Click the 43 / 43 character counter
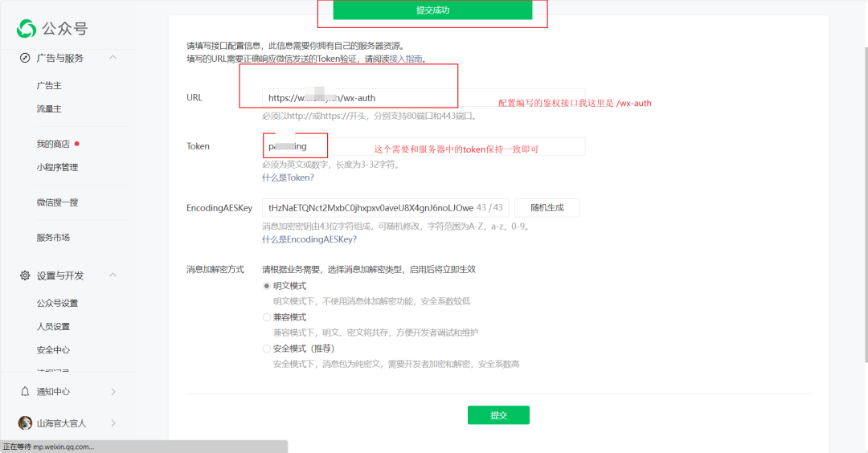868x453 pixels. (x=489, y=207)
